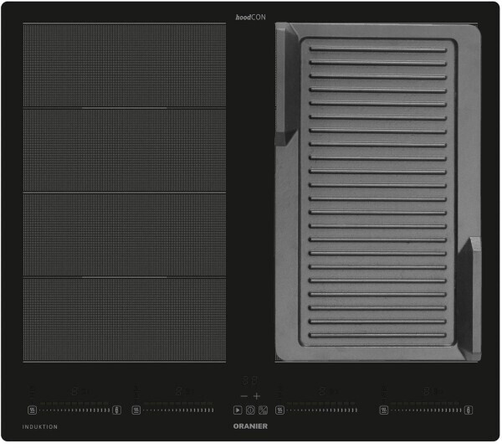Tap the round power icon beside the play symbol
The image size is (502, 448).
[x=250, y=410]
